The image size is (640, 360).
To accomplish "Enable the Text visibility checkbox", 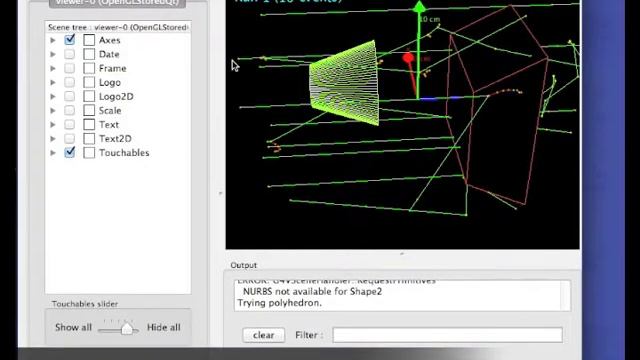I will click(70, 124).
